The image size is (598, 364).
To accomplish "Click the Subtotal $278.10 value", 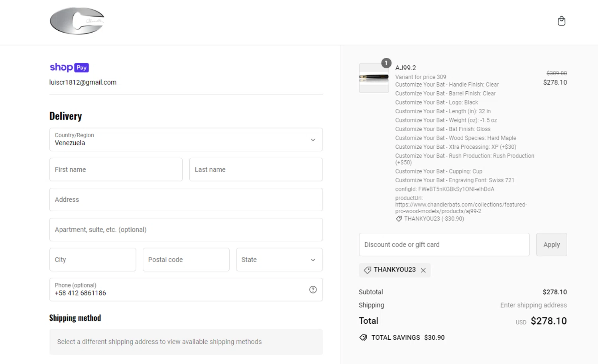I will (555, 292).
